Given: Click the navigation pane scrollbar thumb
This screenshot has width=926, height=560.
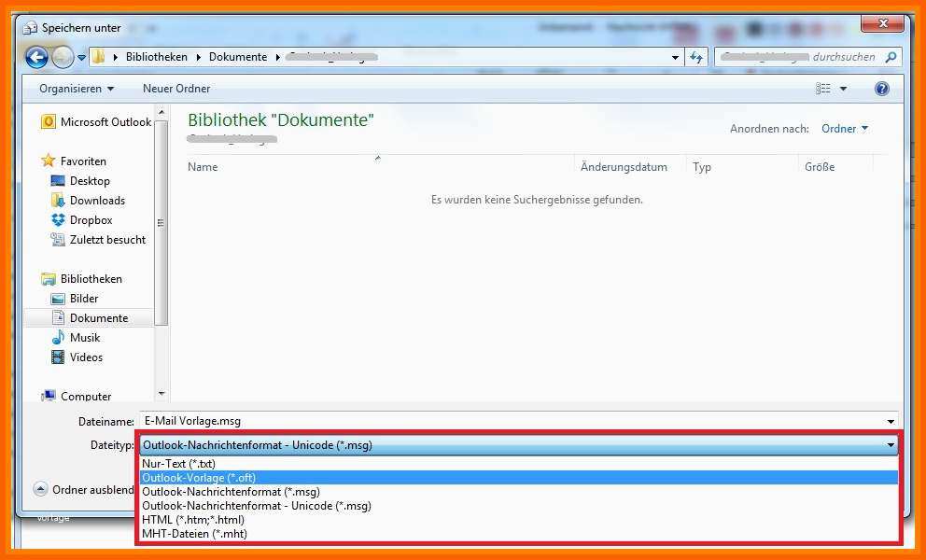Looking at the screenshot, I should point(161,223).
